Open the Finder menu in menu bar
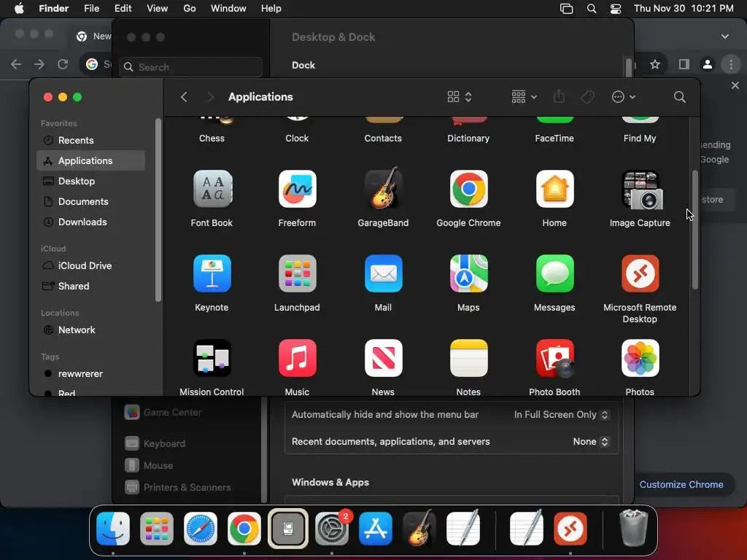Viewport: 747px width, 560px height. [53, 9]
